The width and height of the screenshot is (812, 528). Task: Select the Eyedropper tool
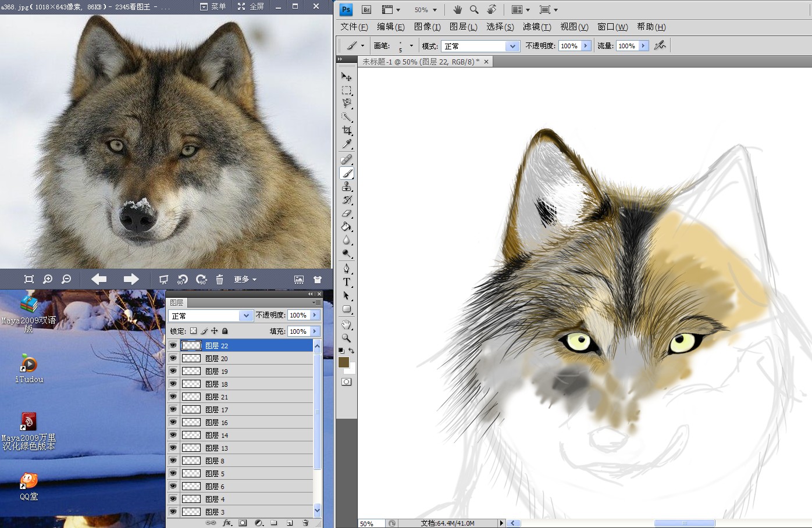coord(347,144)
